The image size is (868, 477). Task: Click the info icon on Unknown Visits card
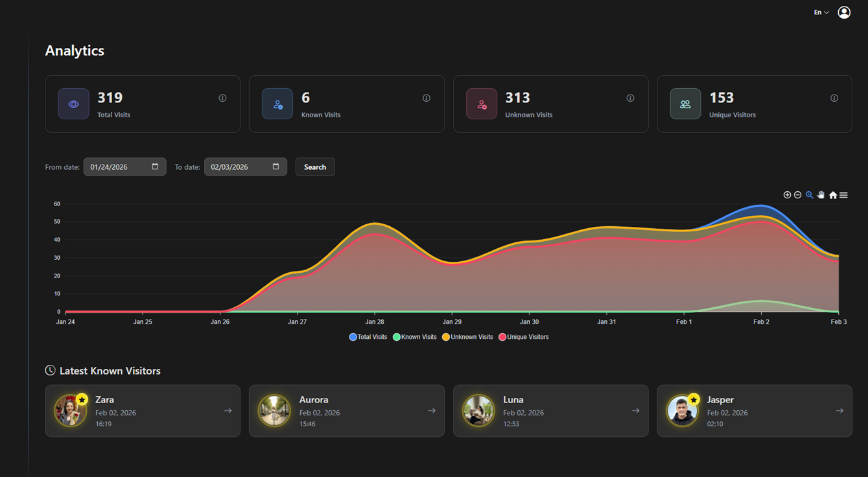click(x=629, y=98)
